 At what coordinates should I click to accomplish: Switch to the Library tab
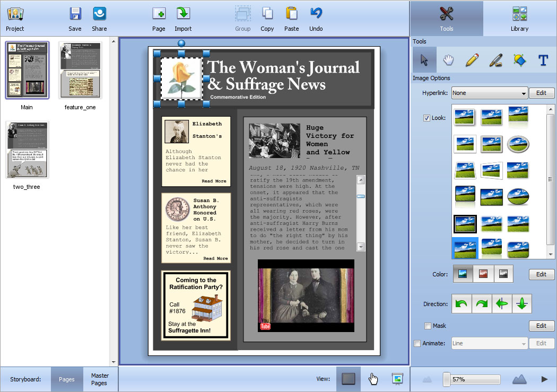tap(519, 19)
